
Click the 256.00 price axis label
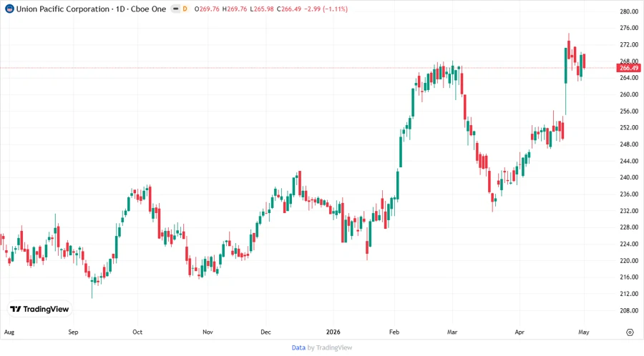(629, 111)
